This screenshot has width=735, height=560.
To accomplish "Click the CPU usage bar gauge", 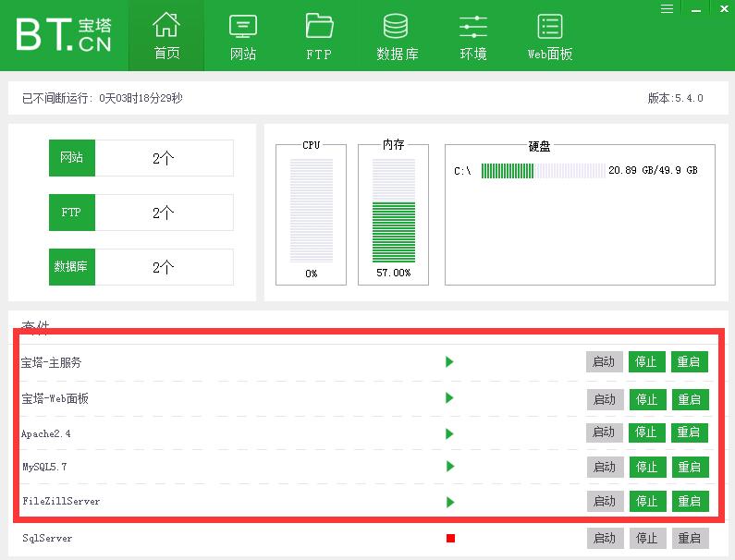I will [x=312, y=210].
